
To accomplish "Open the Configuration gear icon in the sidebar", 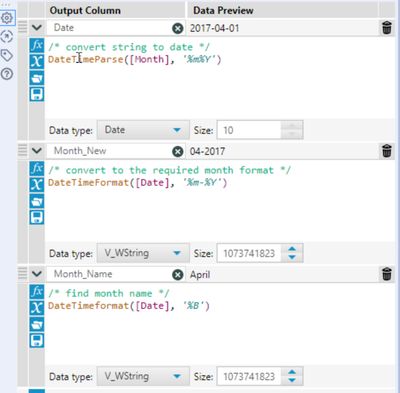I will (x=7, y=17).
